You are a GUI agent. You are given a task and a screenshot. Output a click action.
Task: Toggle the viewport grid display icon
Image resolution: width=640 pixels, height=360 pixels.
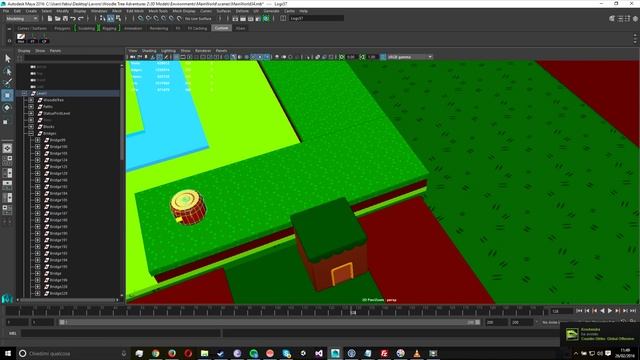tap(176, 57)
